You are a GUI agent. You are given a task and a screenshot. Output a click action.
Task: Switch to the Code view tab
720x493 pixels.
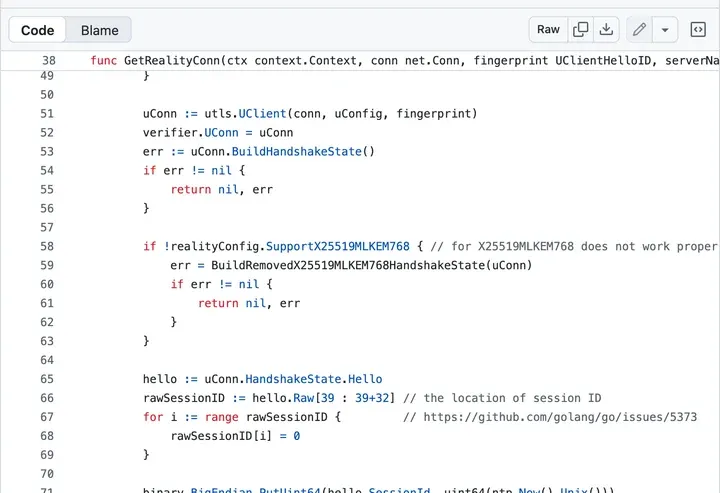pyautogui.click(x=38, y=30)
